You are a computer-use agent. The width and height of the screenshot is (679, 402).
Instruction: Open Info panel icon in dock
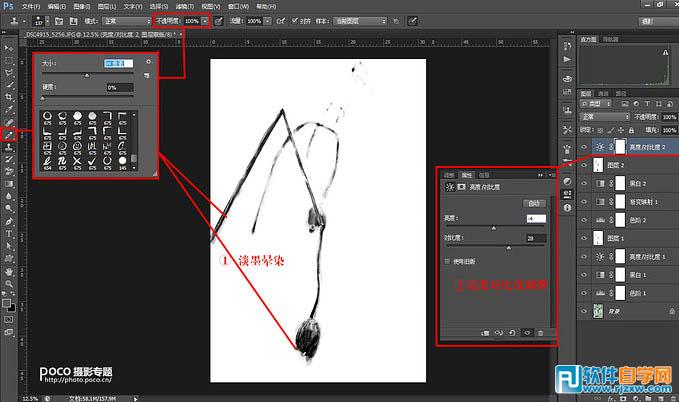point(567,207)
